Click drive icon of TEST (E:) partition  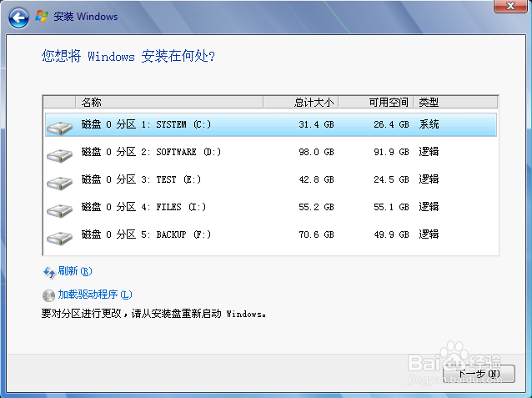pos(60,183)
